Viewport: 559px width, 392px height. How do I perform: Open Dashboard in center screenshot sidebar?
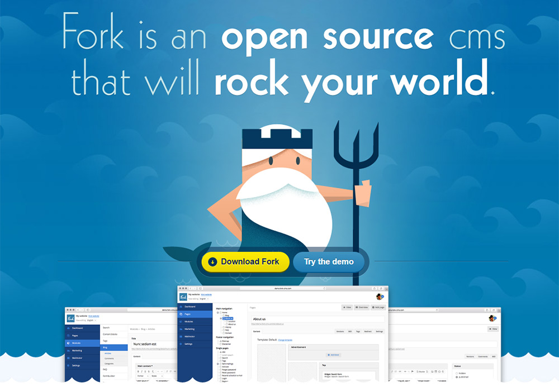point(195,307)
